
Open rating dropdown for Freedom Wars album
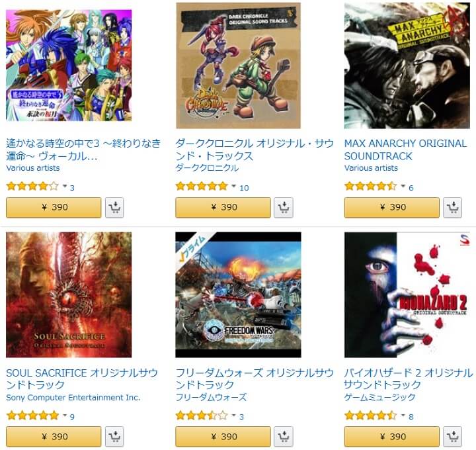click(x=234, y=415)
